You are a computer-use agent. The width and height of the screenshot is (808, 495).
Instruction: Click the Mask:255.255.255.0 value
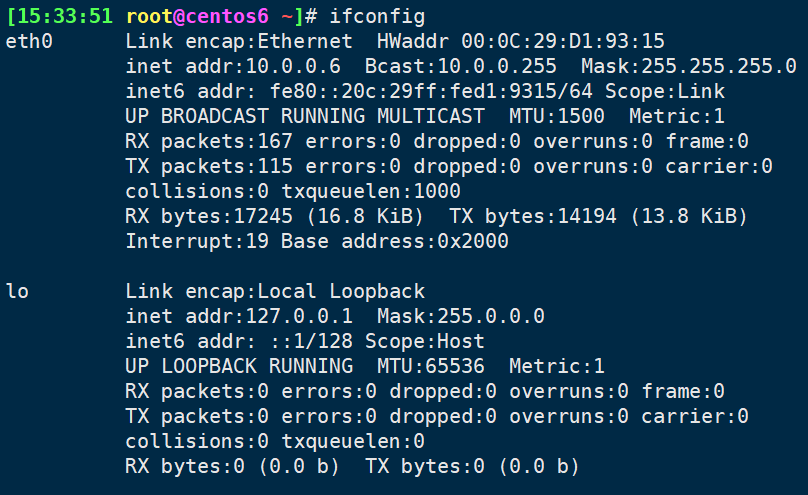point(688,66)
